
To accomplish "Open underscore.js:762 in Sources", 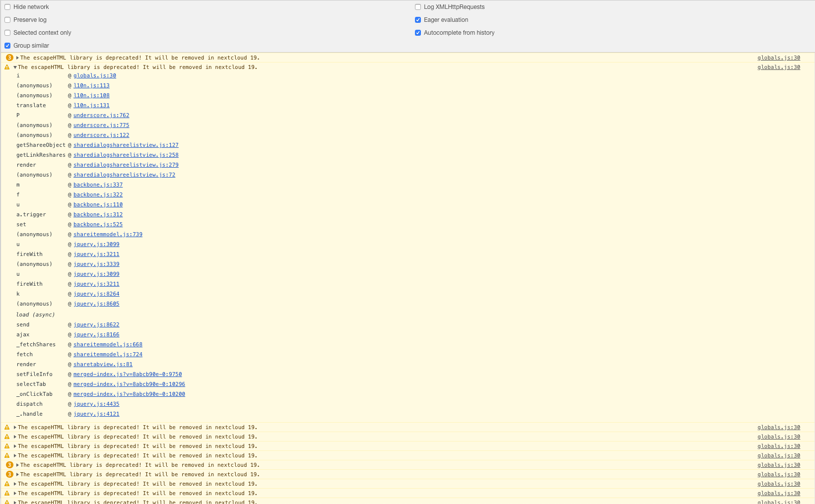I will point(101,115).
